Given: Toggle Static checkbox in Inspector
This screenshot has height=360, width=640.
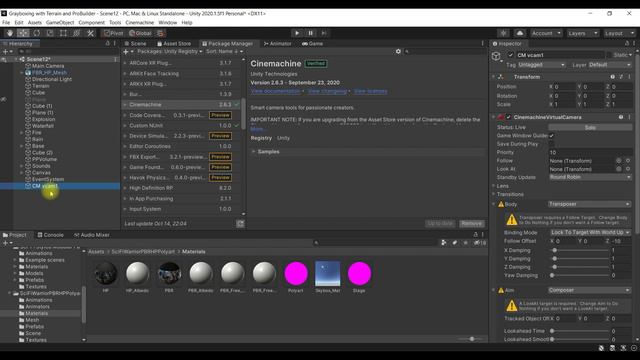Looking at the screenshot, I should (609, 55).
